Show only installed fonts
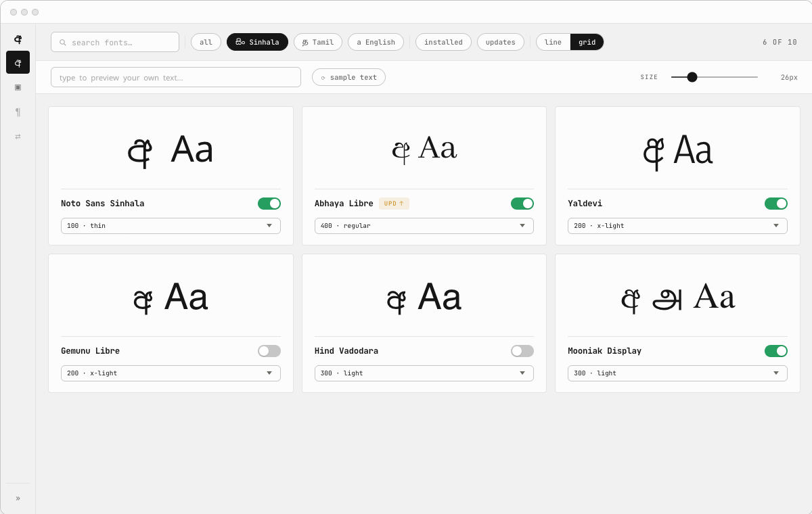This screenshot has width=812, height=514. coord(443,42)
